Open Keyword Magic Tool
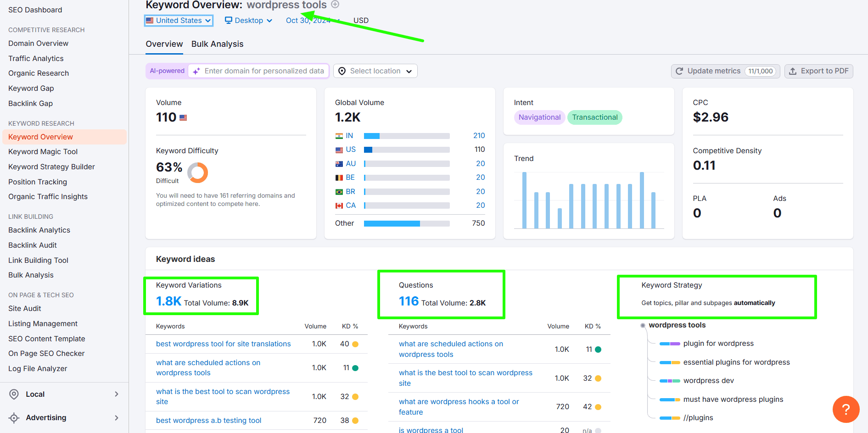This screenshot has height=433, width=868. [43, 152]
